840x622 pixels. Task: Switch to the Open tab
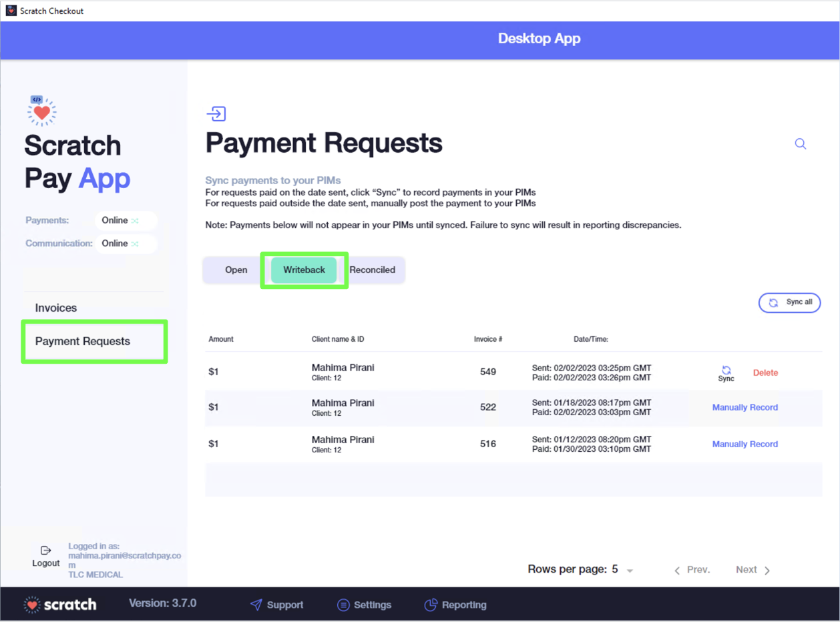[236, 270]
